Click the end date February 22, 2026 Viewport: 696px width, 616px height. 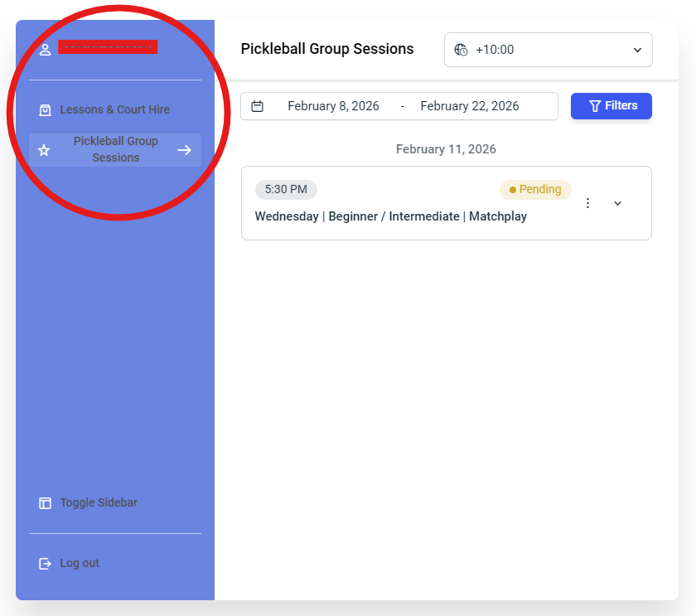point(470,106)
